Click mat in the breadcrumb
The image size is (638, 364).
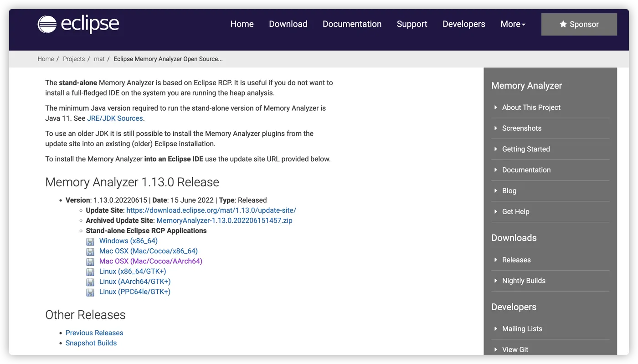(x=99, y=59)
